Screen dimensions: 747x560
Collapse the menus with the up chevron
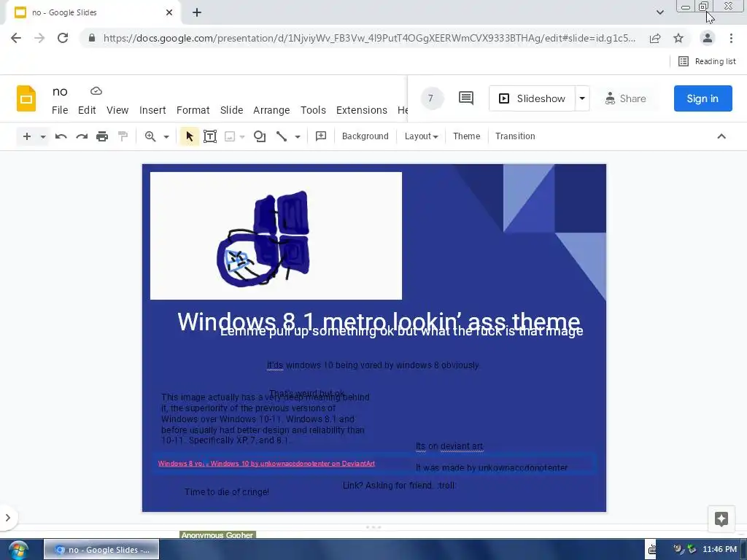[721, 136]
